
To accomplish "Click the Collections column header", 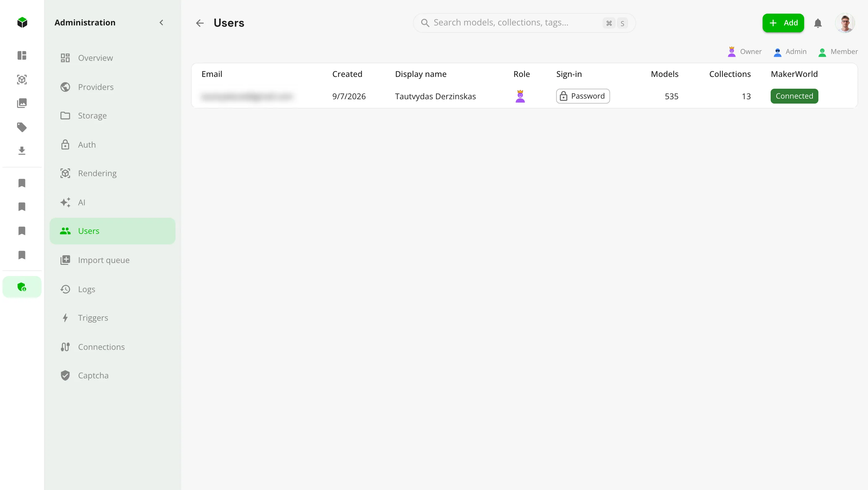I will [730, 74].
